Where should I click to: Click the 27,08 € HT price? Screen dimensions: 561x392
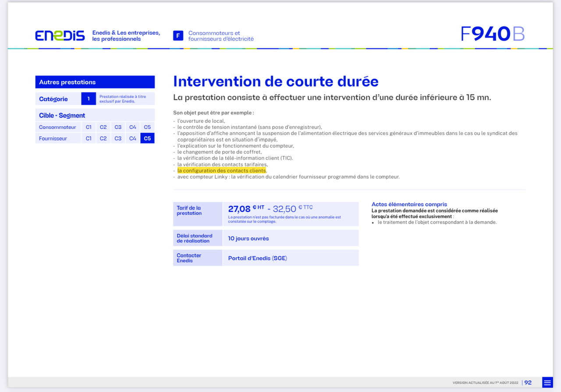click(246, 209)
